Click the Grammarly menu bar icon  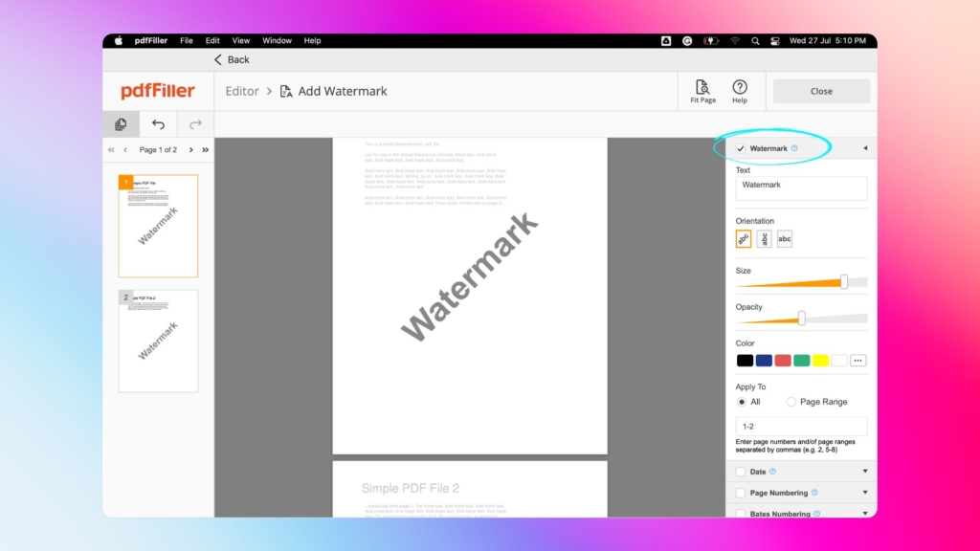(x=687, y=40)
